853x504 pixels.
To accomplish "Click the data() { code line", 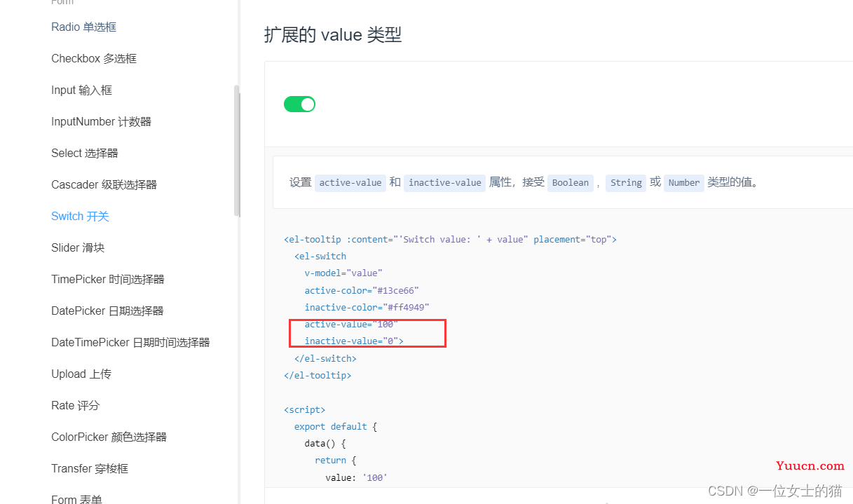I will point(325,444).
